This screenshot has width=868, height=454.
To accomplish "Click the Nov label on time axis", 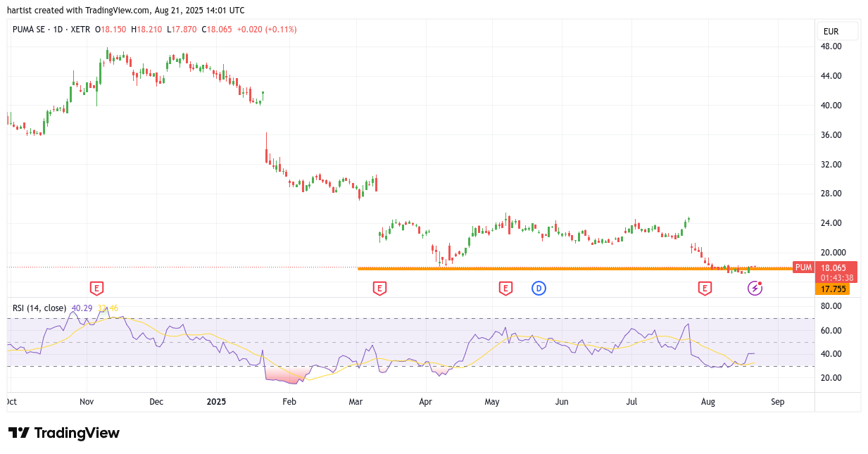I will click(x=87, y=402).
